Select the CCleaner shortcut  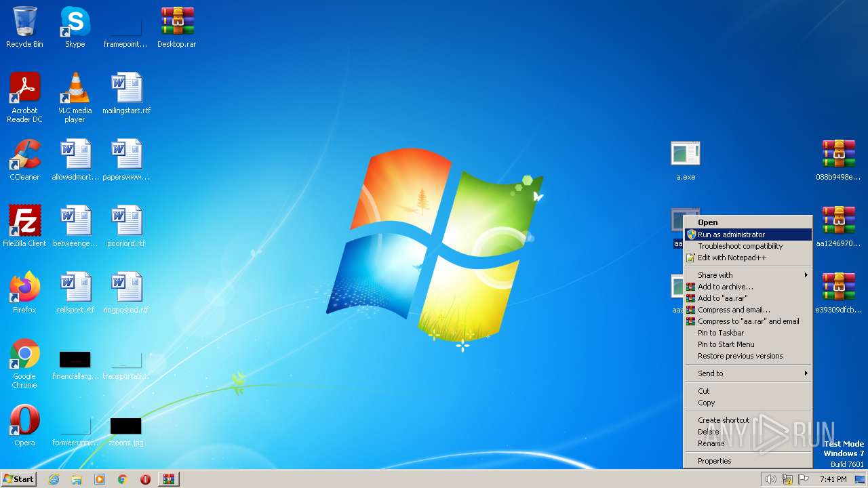click(24, 160)
